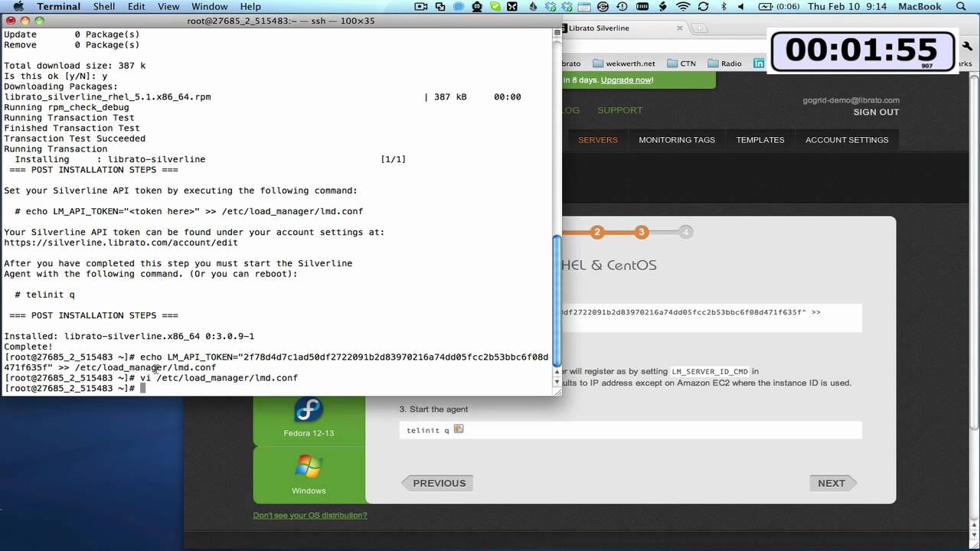Click the camera icon in menu bar
The width and height of the screenshot is (980, 551).
[x=421, y=7]
